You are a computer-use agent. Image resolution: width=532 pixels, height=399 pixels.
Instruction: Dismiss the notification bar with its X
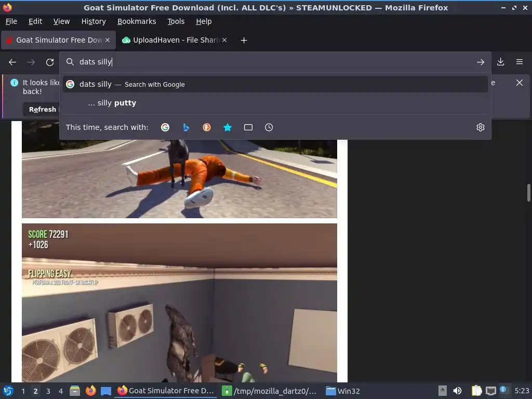click(x=520, y=83)
